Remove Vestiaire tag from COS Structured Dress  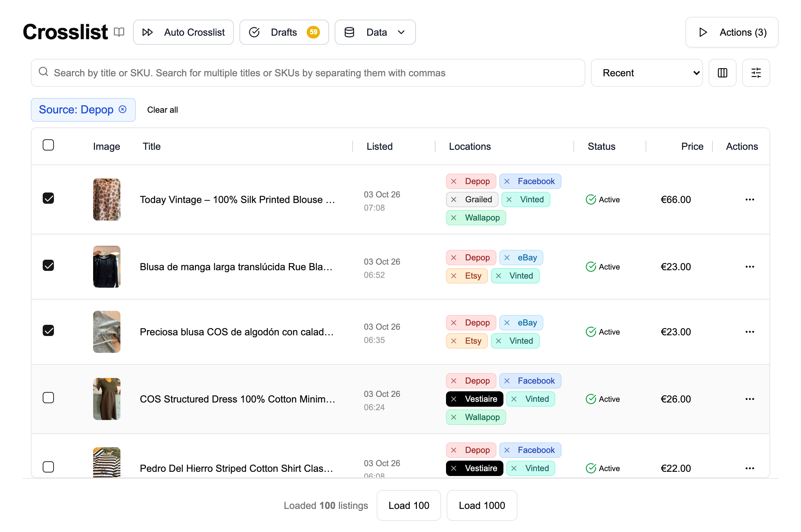coord(454,399)
